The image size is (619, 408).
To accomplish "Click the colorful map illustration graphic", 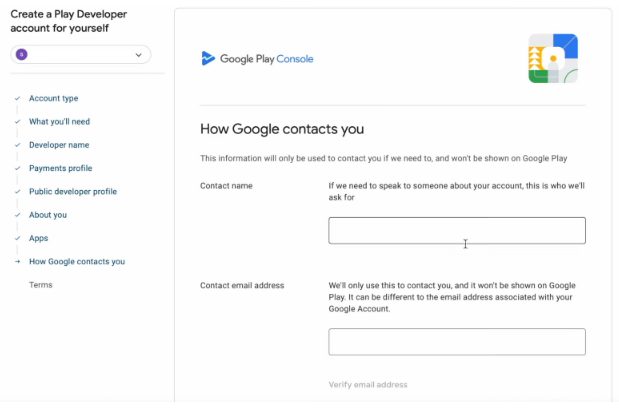I will point(553,59).
